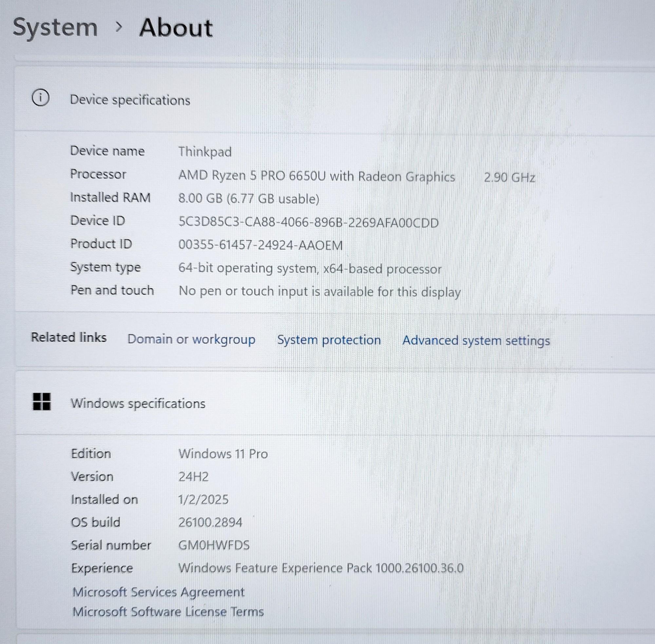The image size is (655, 644).
Task: Collapse the Windows specifications section header
Action: 335,403
